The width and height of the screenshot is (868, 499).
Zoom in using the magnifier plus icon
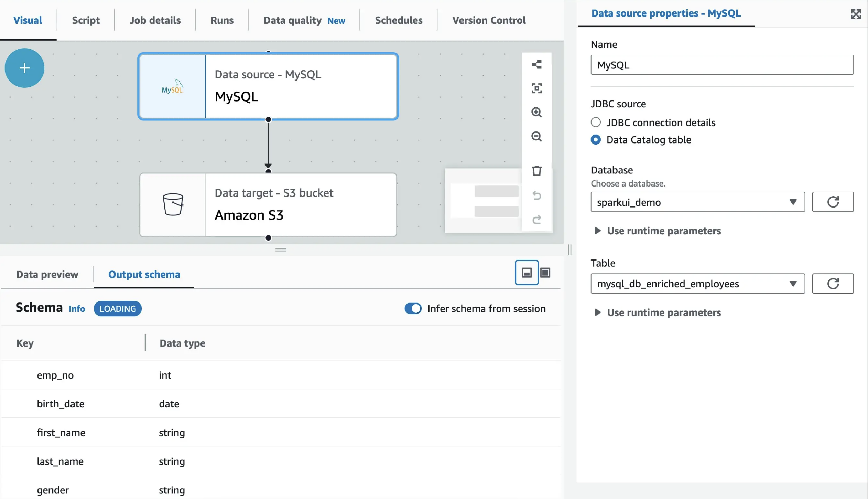(x=536, y=113)
